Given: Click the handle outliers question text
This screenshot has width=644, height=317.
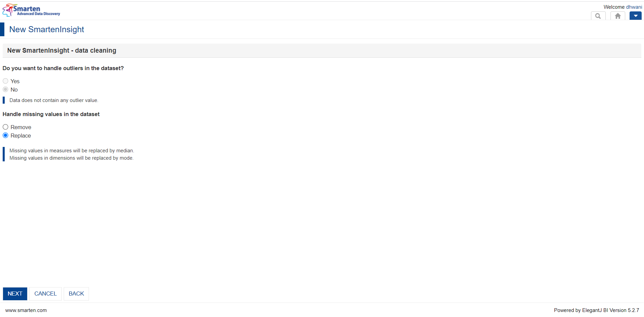Looking at the screenshot, I should [x=63, y=68].
